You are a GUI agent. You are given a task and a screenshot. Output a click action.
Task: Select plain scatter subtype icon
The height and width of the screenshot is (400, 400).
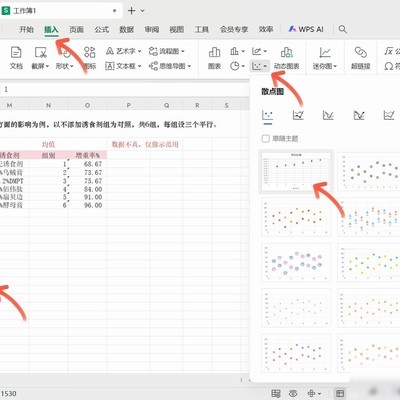pyautogui.click(x=267, y=115)
